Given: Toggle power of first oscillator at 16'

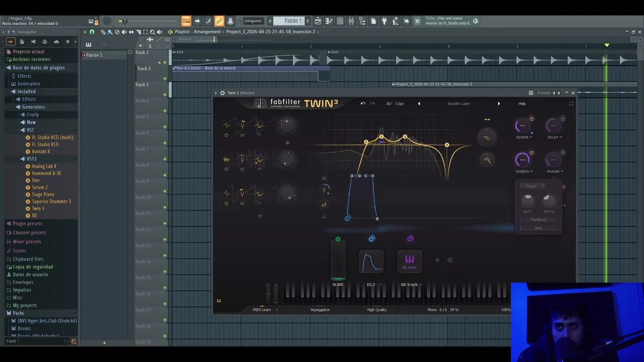Looking at the screenshot, I should point(226,135).
